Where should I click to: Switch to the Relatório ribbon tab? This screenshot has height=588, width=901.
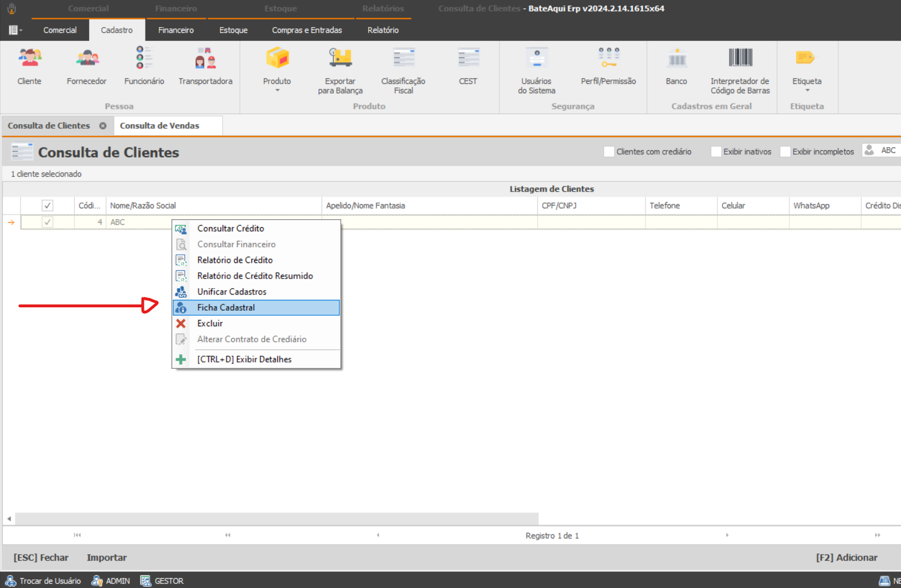[x=383, y=30]
